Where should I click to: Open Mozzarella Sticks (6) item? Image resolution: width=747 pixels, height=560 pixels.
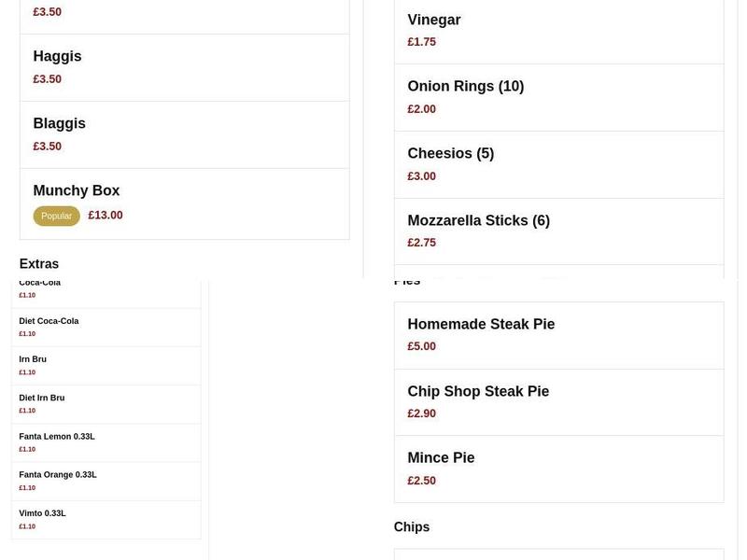478,220
